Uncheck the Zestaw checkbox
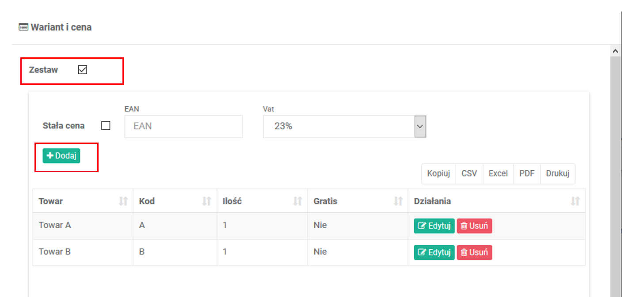This screenshot has width=644, height=297. click(x=83, y=70)
